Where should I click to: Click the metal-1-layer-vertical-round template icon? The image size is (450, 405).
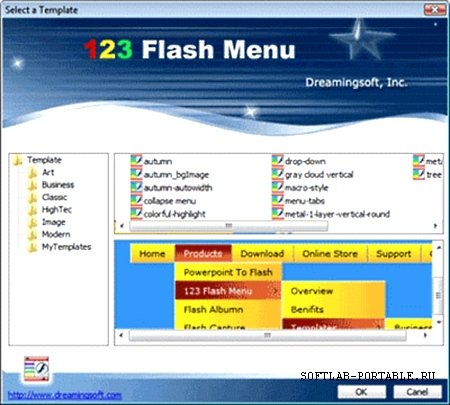click(x=278, y=213)
